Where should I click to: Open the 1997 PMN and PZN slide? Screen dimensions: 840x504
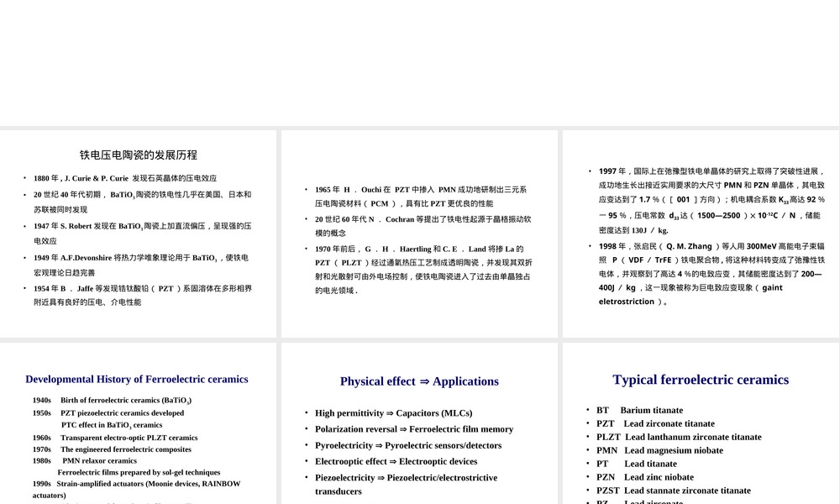coord(701,234)
